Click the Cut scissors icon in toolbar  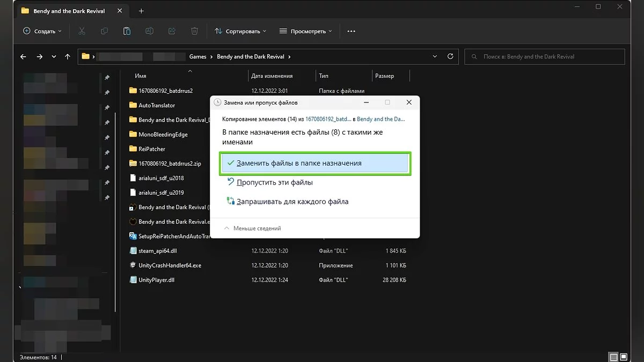click(82, 31)
